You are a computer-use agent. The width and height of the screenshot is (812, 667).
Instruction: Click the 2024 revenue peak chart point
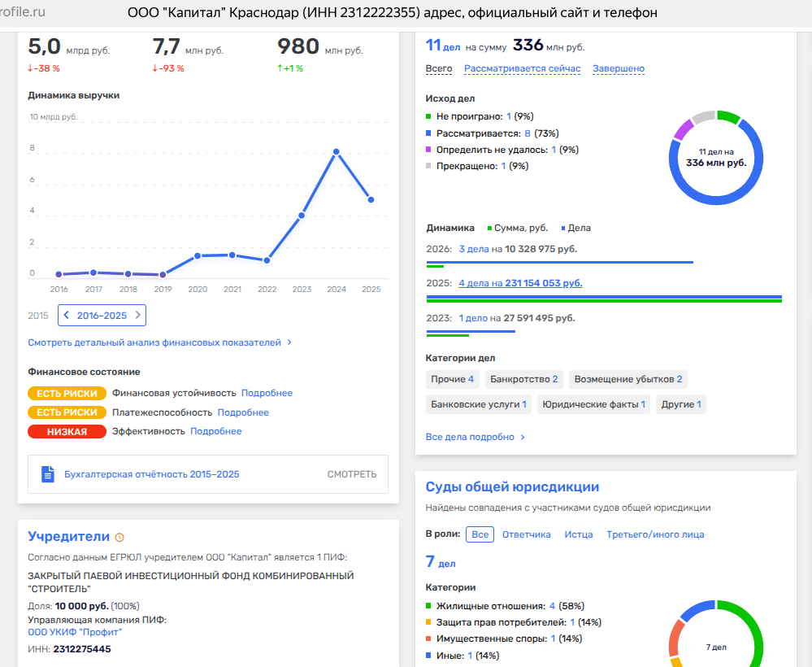(x=337, y=152)
